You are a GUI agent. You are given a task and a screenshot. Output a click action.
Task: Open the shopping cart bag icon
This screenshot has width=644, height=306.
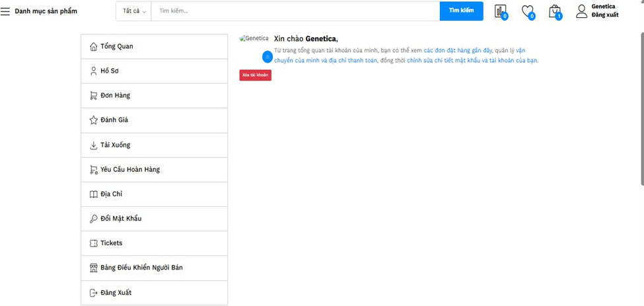(x=555, y=11)
